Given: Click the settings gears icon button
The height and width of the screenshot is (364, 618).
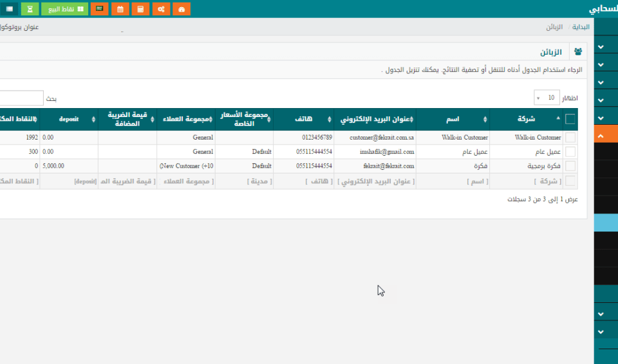Looking at the screenshot, I should [x=162, y=9].
